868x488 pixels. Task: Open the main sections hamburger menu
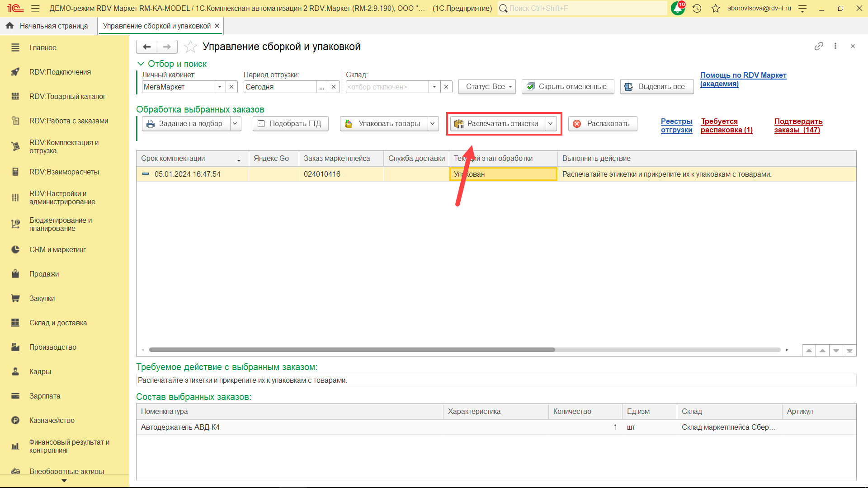click(35, 8)
